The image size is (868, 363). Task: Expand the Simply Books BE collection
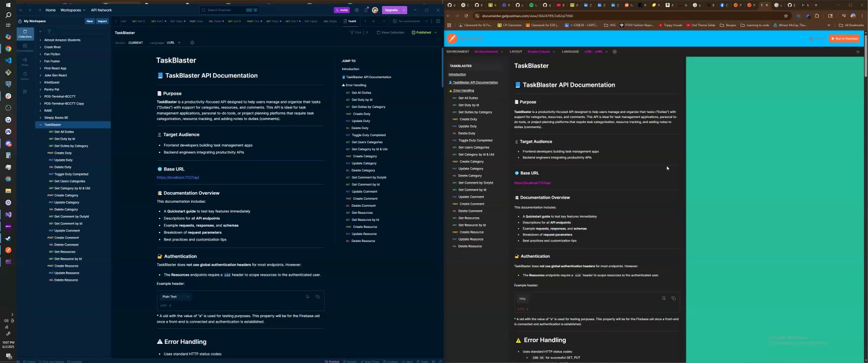40,117
